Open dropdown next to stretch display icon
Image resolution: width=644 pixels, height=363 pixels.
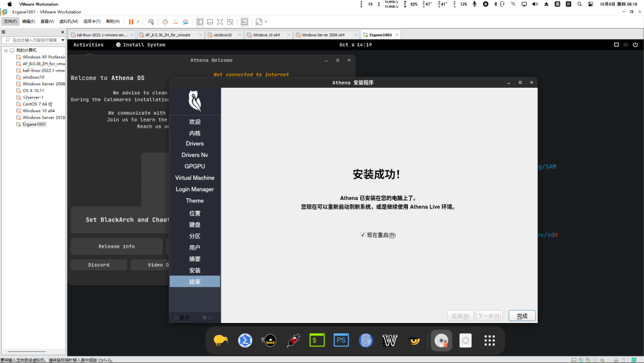coord(266,21)
